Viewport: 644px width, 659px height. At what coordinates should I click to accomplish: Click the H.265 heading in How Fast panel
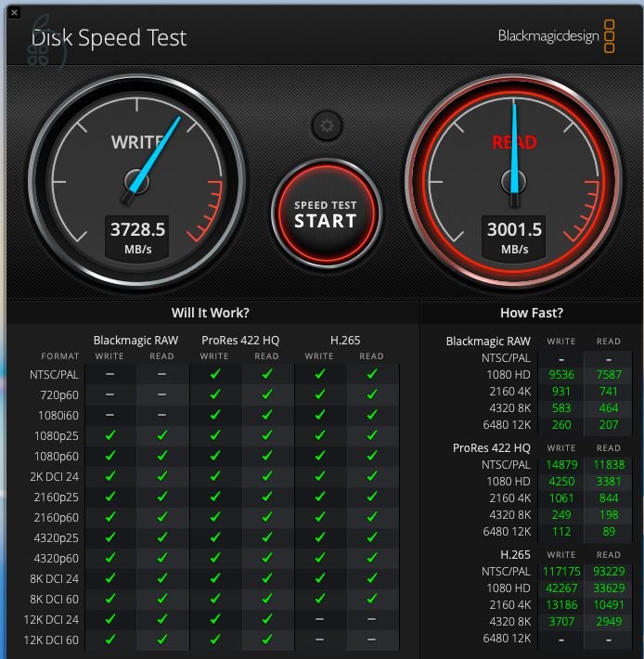click(x=515, y=555)
